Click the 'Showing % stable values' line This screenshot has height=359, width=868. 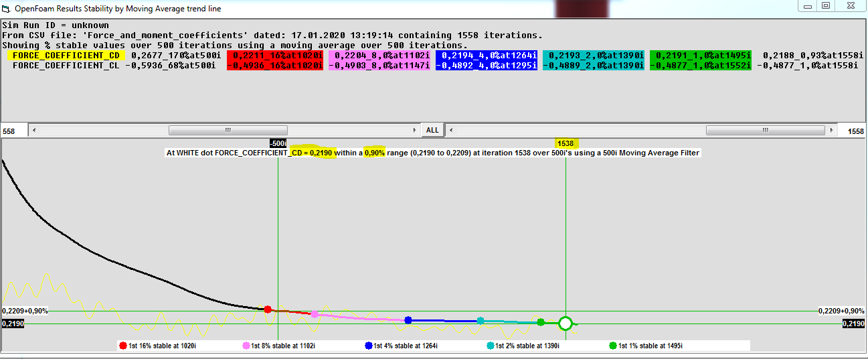pos(235,45)
